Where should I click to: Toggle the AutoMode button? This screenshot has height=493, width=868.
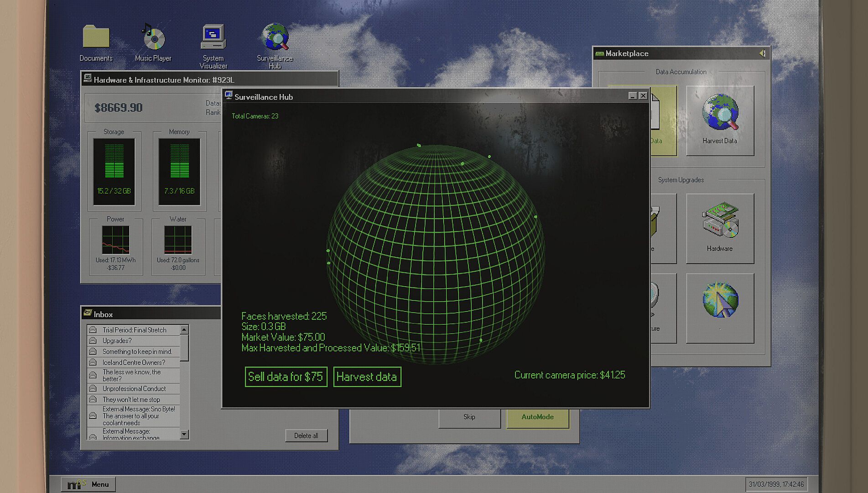tap(537, 417)
